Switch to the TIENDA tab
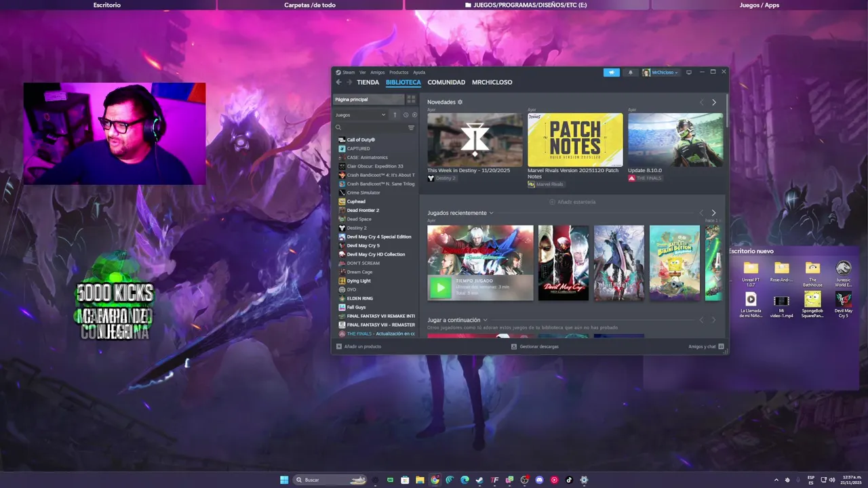 [368, 82]
